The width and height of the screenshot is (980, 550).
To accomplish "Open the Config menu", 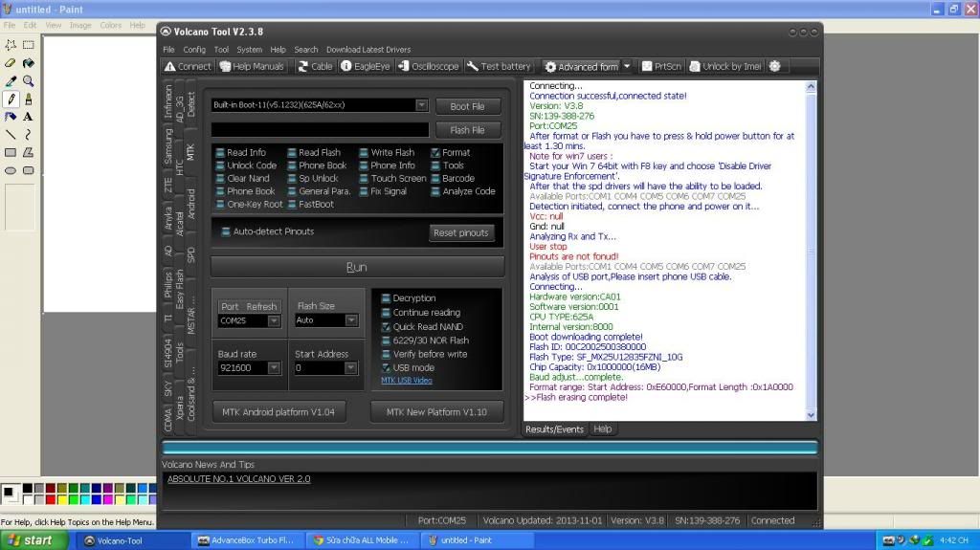I will pos(194,50).
